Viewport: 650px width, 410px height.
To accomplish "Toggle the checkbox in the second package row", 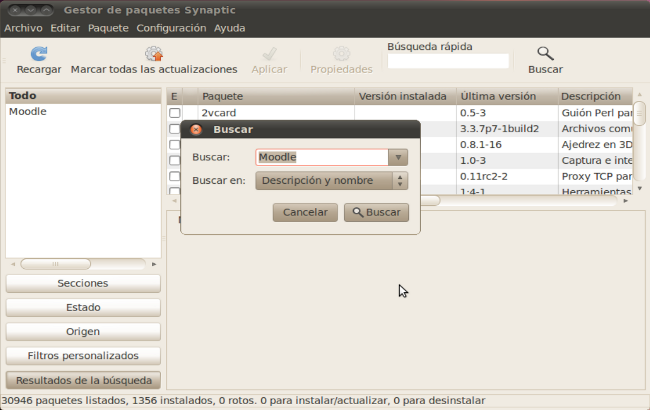I will (175, 129).
